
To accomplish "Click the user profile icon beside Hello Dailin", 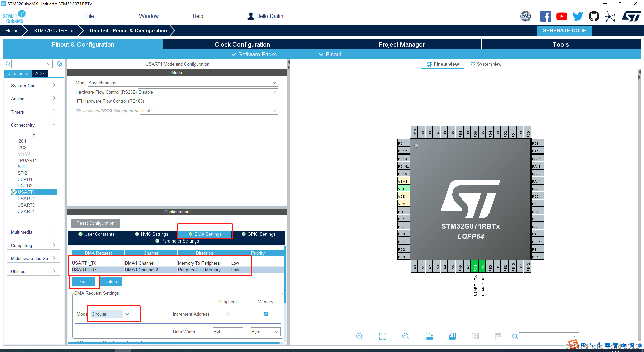I will point(251,16).
